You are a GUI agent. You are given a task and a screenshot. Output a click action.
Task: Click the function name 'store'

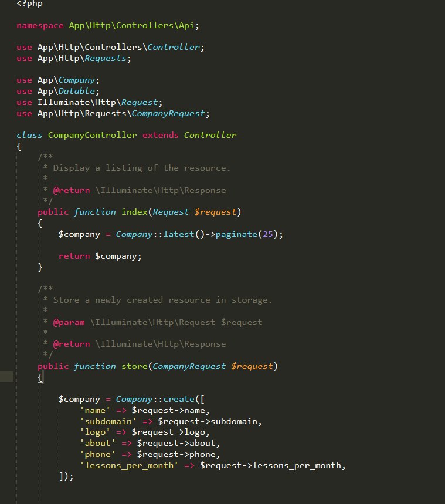pyautogui.click(x=134, y=367)
